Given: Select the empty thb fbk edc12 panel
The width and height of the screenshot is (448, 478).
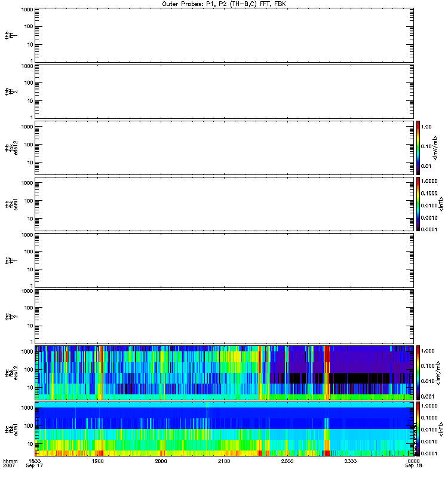Looking at the screenshot, I should pyautogui.click(x=224, y=148).
